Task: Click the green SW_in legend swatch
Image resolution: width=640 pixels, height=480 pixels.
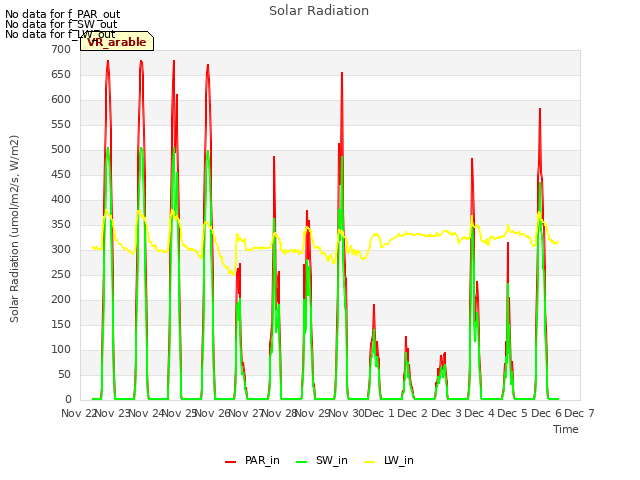Action: pos(301,462)
